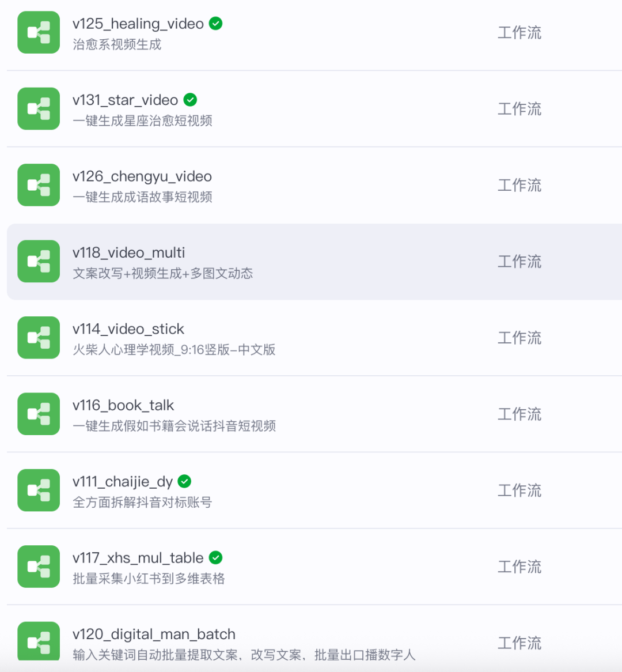Click the v120_digital_man_batch workflow icon
The width and height of the screenshot is (622, 672).
(x=39, y=641)
